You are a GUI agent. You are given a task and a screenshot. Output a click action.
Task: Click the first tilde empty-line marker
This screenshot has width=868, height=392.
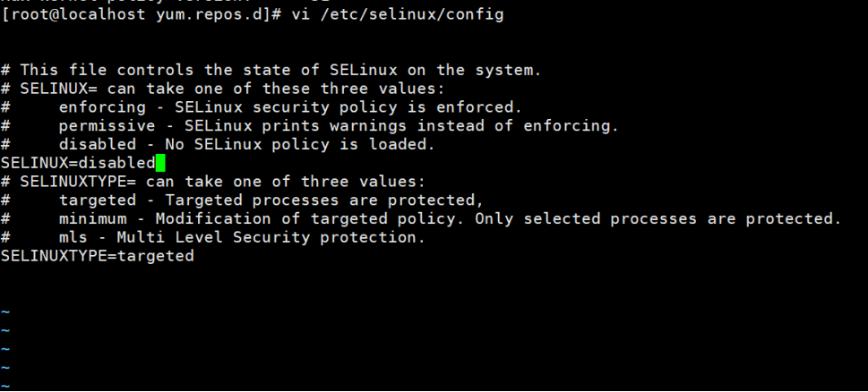[5, 312]
